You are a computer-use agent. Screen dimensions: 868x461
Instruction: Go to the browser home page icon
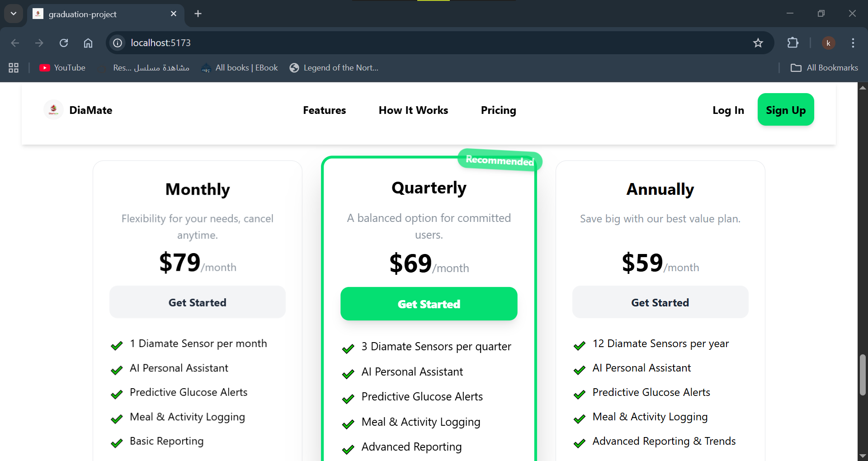point(88,43)
